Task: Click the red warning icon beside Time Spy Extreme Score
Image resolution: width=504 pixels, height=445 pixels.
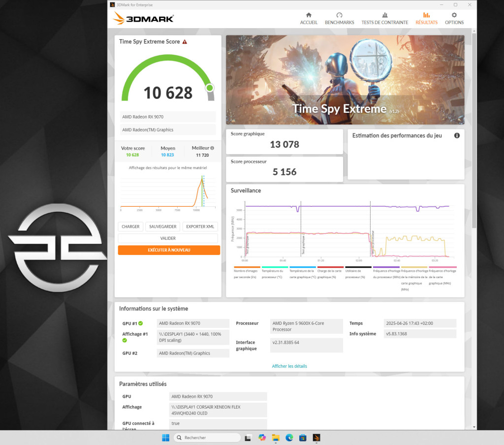Action: coord(185,42)
